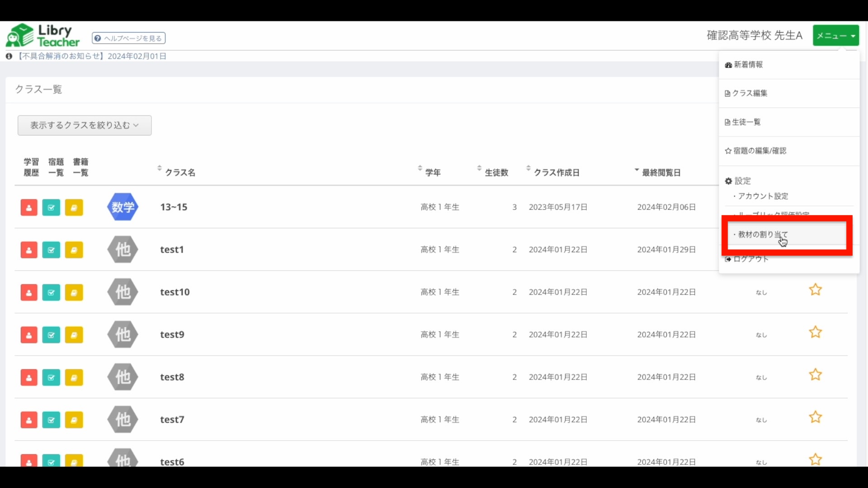Image resolution: width=868 pixels, height=488 pixels.
Task: Open 書籍一覧 icon for test10
Action: tap(74, 292)
